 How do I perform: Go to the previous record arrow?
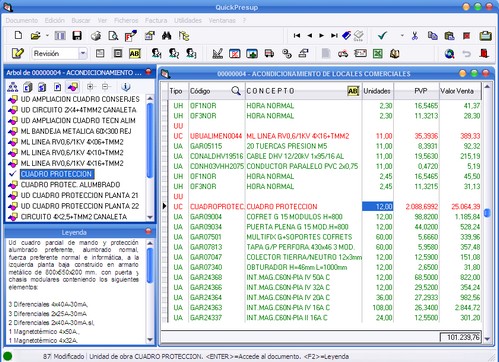(310, 35)
